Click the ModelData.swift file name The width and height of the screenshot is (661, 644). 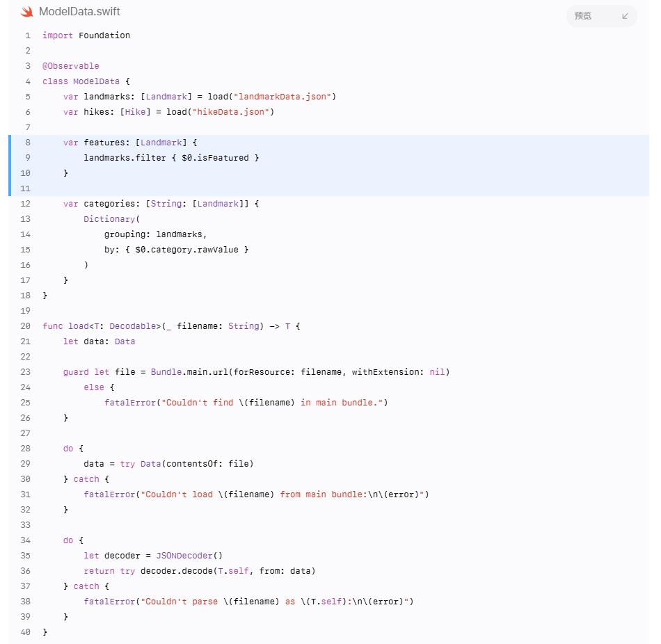79,11
